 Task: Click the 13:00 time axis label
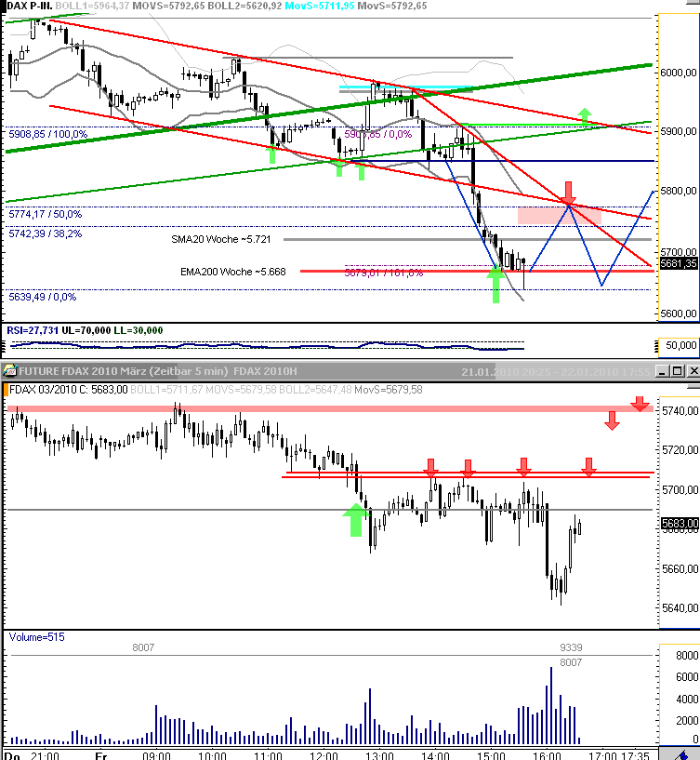pos(379,755)
